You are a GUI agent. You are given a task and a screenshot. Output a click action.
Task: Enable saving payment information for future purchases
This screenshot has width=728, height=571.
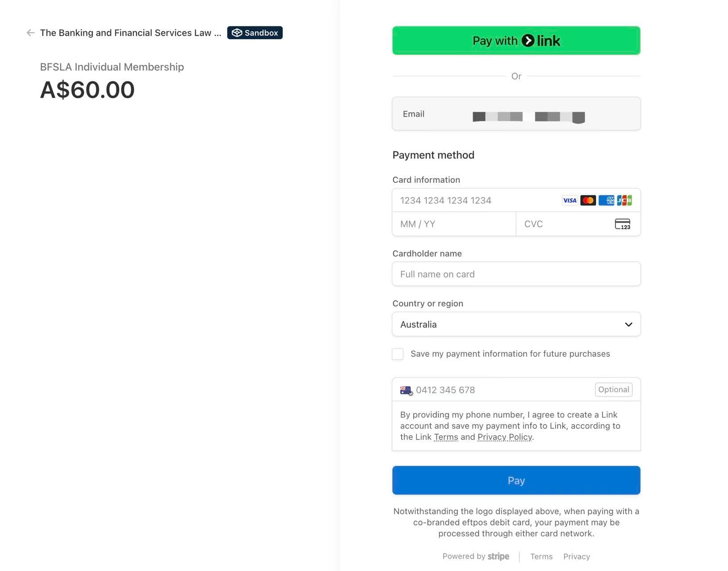(397, 354)
